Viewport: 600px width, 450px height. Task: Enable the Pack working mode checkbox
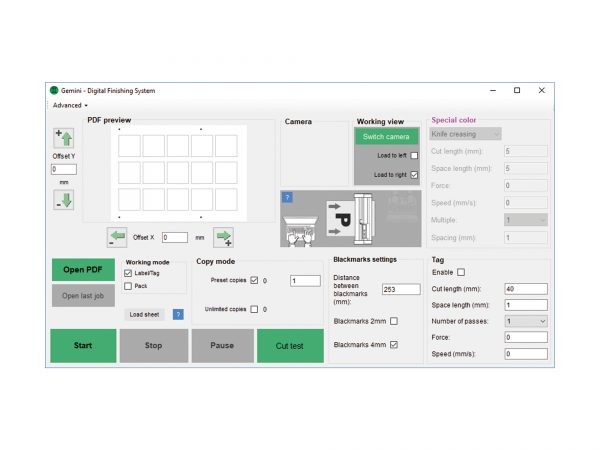(x=127, y=286)
